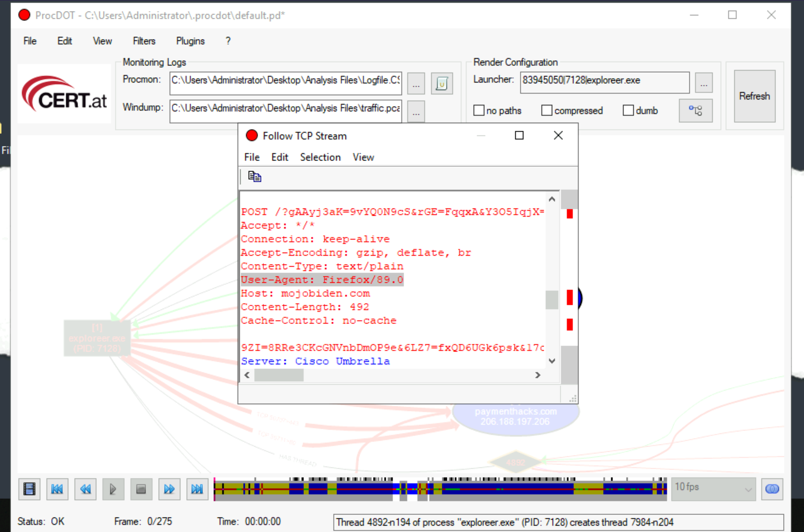Maximize the Follow TCP Stream window

[519, 135]
